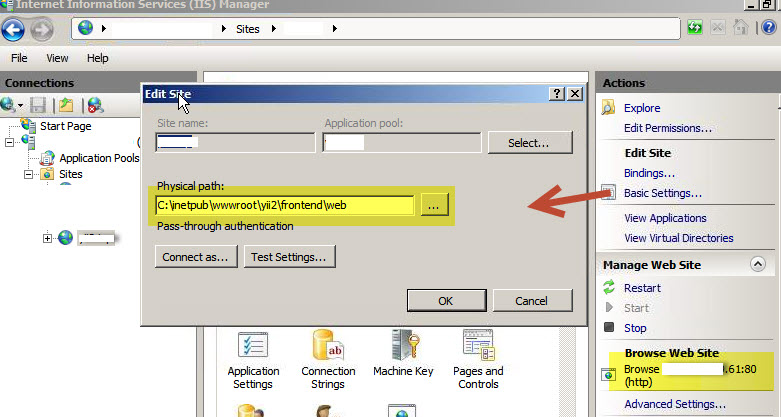
Task: Collapse the server node in Connections tree
Action: tap(9, 142)
